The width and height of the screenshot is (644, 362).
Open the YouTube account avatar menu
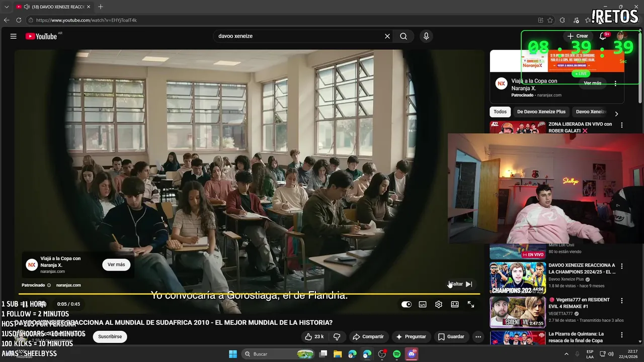pos(621,36)
